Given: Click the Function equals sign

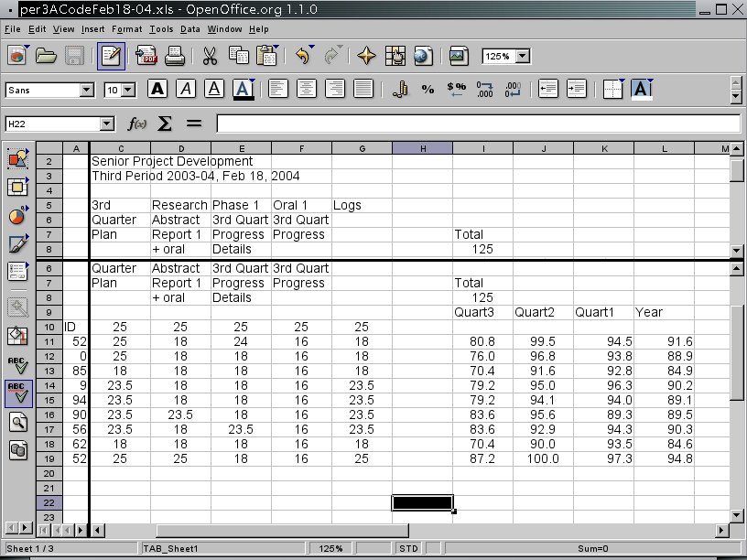Looking at the screenshot, I should [193, 124].
